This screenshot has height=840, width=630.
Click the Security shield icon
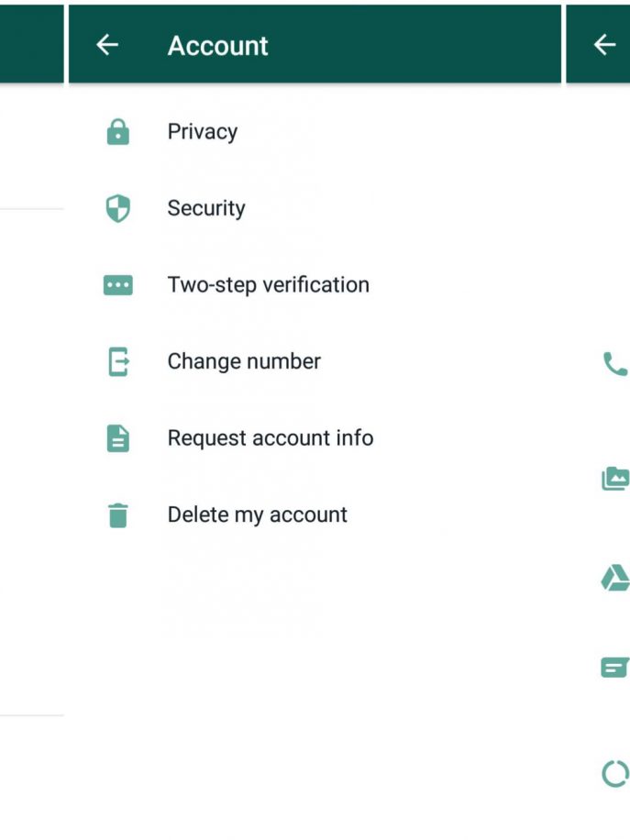pos(117,209)
